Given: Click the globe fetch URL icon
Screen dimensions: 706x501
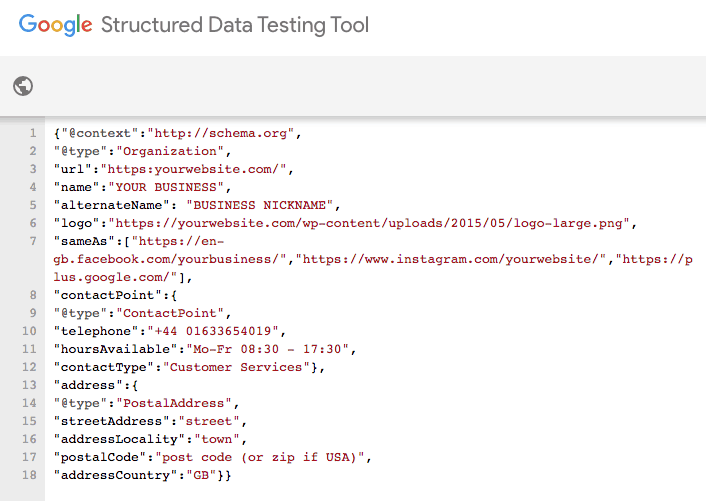Looking at the screenshot, I should pos(23,86).
